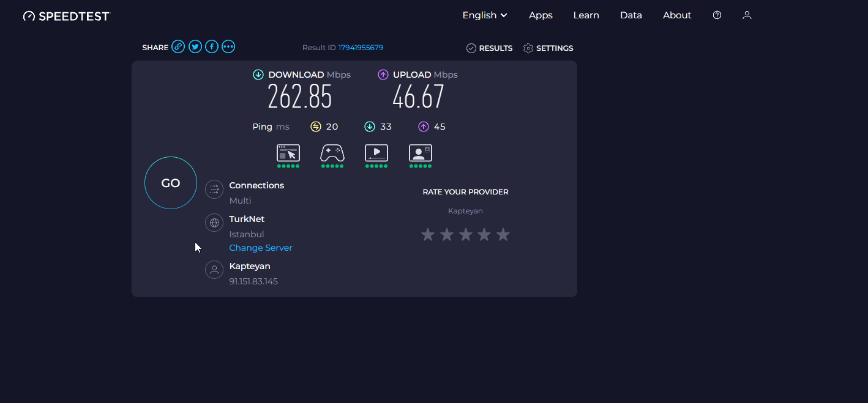Open more share options ellipsis icon
This screenshot has width=868, height=403.
[228, 46]
